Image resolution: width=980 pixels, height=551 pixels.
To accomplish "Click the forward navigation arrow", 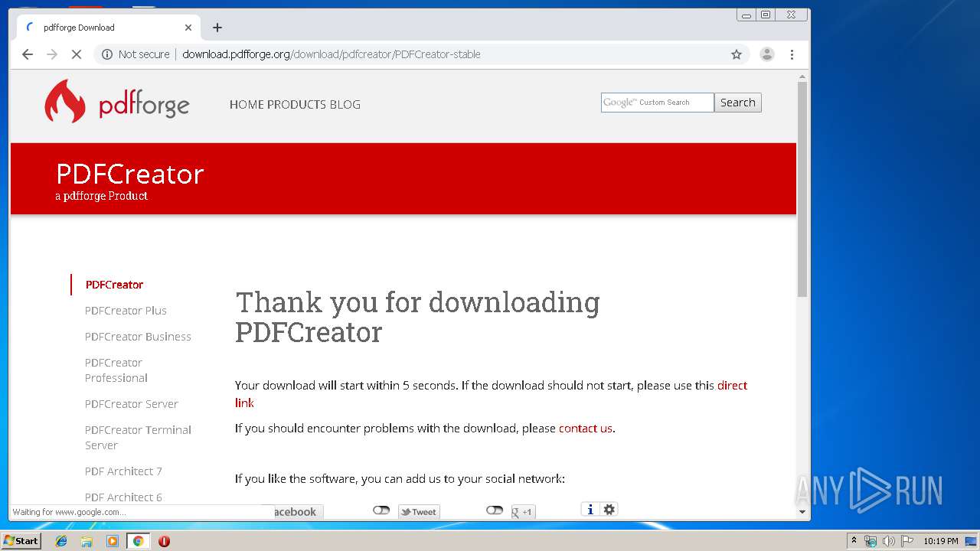I will pos(52,54).
